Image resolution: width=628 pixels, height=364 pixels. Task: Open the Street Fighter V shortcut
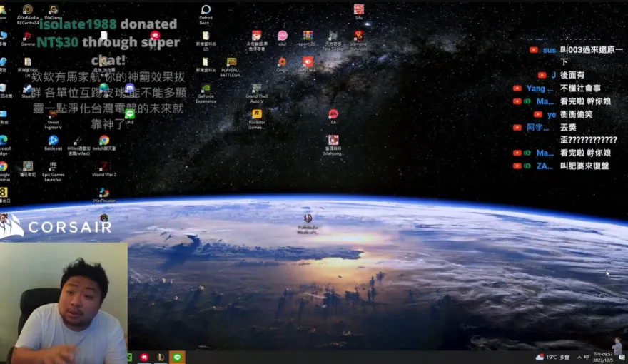(x=53, y=115)
